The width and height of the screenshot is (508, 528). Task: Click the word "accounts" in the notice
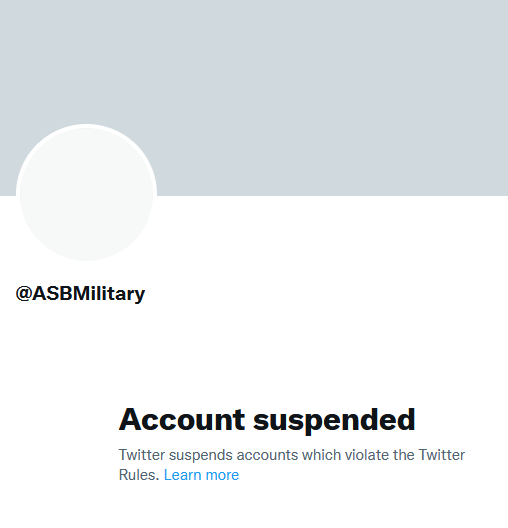point(267,455)
